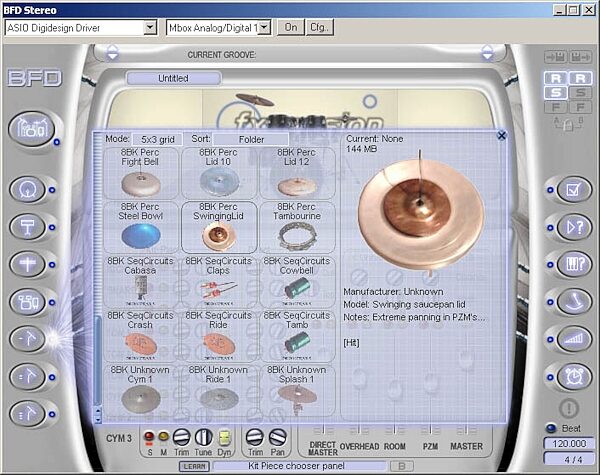This screenshot has width=600, height=475.
Task: Choose 8BK Perc Tambourine
Action: pyautogui.click(x=297, y=227)
